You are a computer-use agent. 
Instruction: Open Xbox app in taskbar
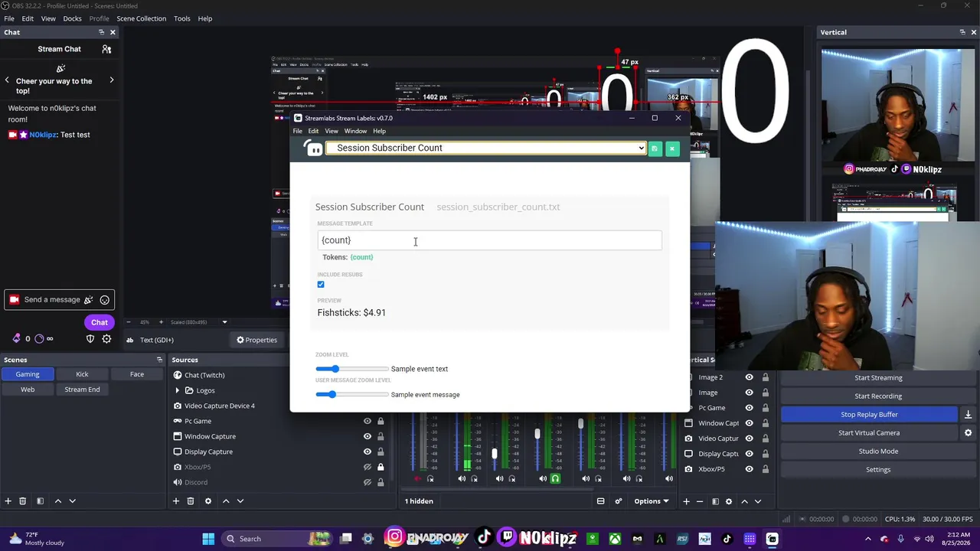point(615,539)
